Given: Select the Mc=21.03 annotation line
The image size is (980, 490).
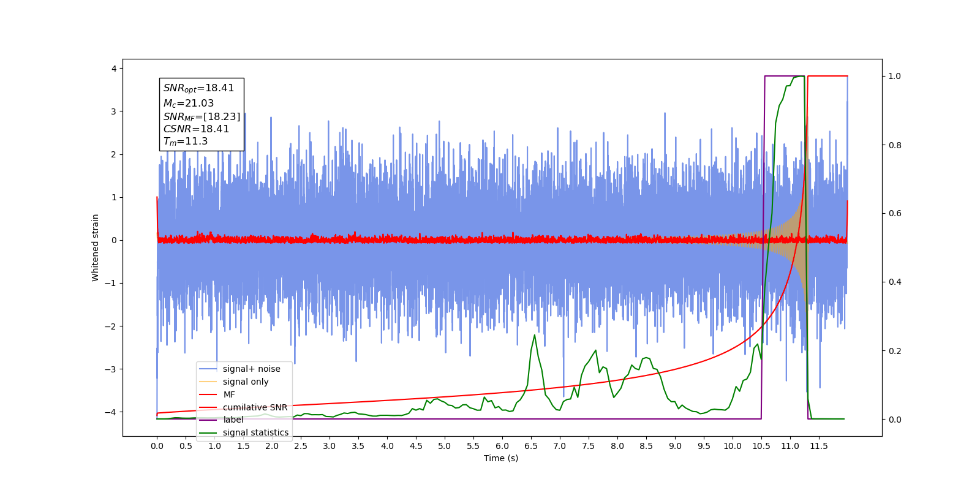Looking at the screenshot, I should pyautogui.click(x=189, y=104).
